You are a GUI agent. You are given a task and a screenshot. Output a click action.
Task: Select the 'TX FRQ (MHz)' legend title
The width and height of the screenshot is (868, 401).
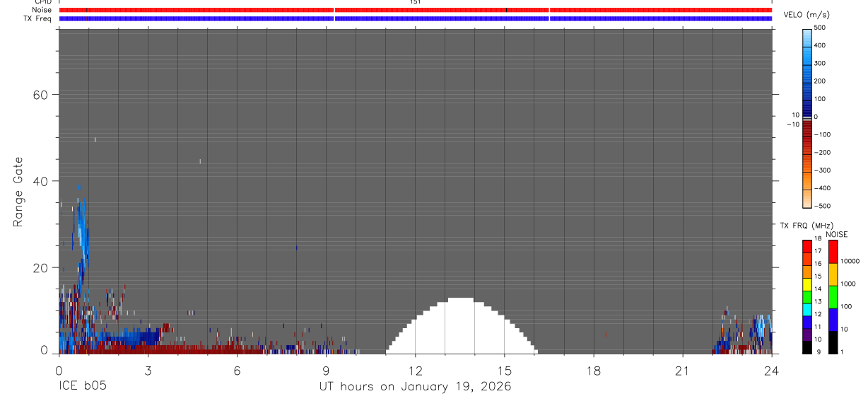[x=806, y=225]
